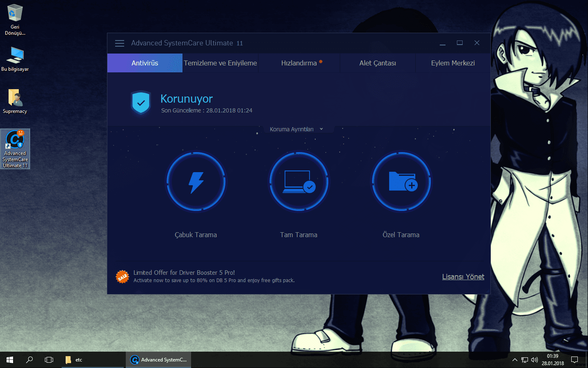Viewport: 588px width, 368px height.
Task: Open the Hızlandırma tab
Action: click(299, 63)
